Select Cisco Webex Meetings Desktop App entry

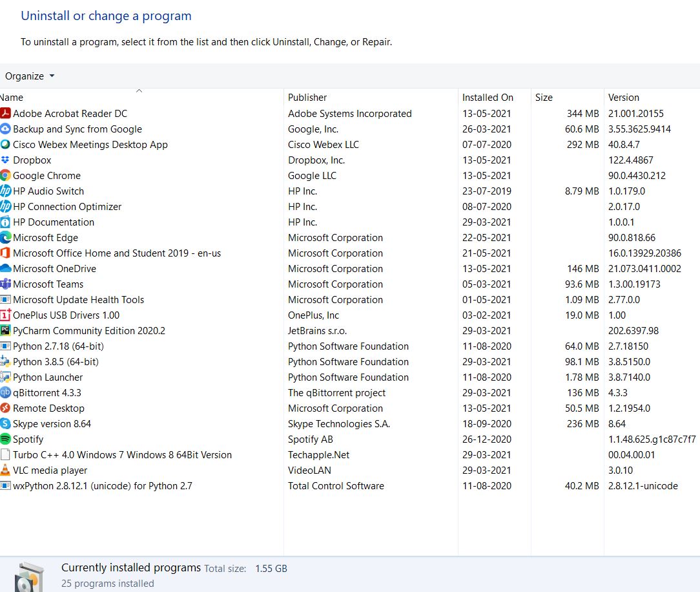coord(90,145)
